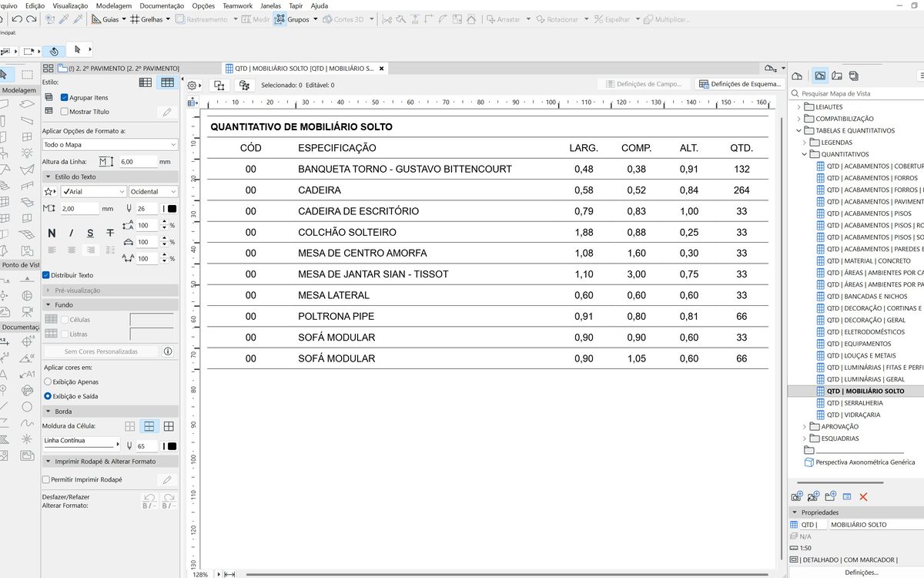This screenshot has height=578, width=924.
Task: Select the no-border cell frame icon
Action: [130, 426]
